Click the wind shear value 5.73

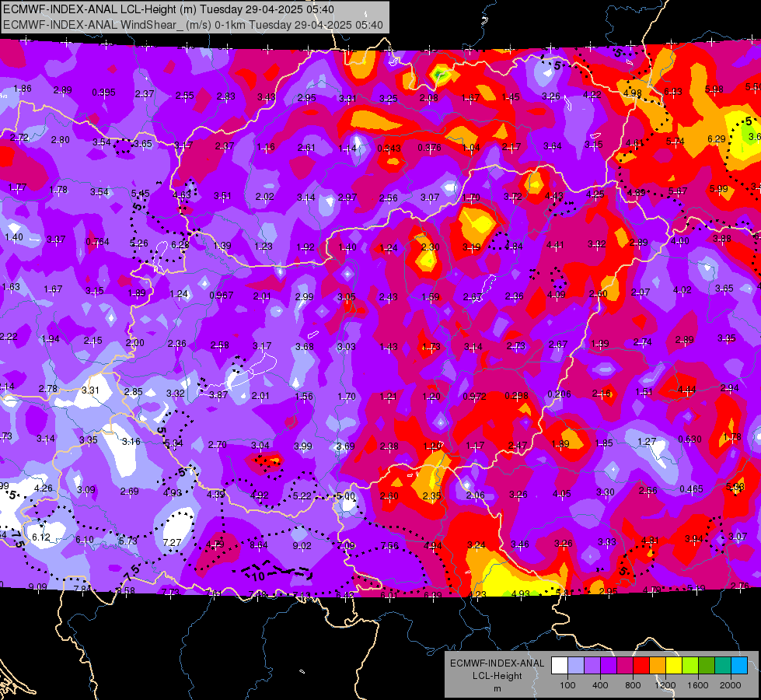(128, 541)
